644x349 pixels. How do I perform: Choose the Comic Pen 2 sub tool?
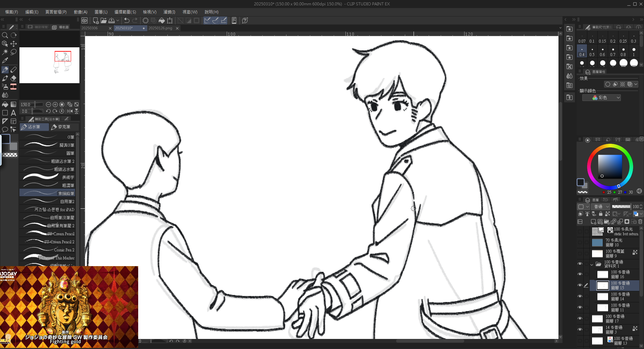tap(47, 250)
